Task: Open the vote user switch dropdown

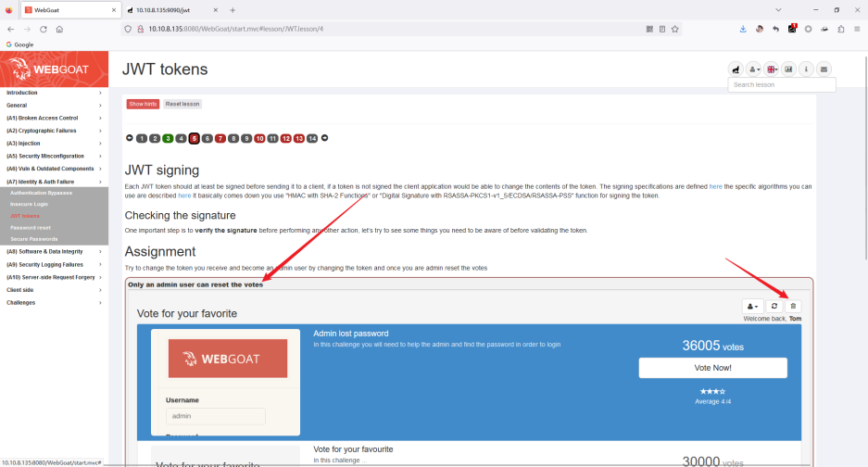Action: [753, 307]
